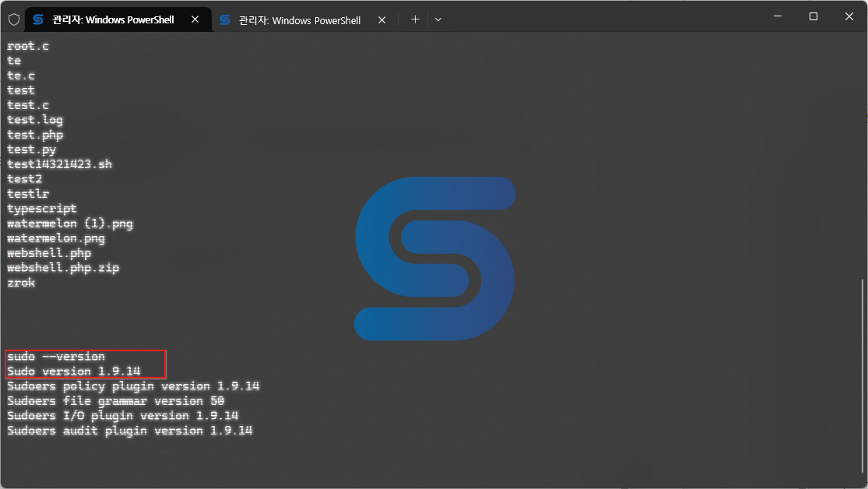
Task: Click the Sudo version 1.9.14 line
Action: (74, 371)
